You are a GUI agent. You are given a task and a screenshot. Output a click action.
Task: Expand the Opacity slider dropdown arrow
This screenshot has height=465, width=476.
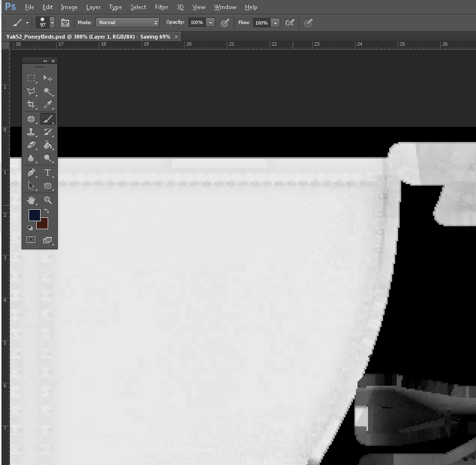[x=210, y=23]
